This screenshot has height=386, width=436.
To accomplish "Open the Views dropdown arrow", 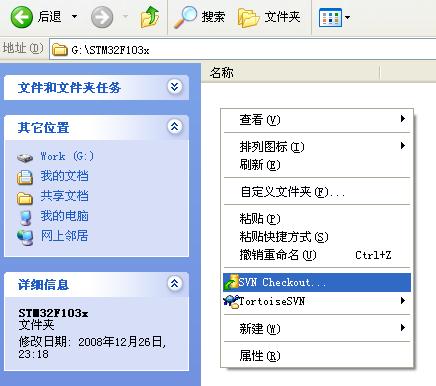I will pyautogui.click(x=348, y=17).
